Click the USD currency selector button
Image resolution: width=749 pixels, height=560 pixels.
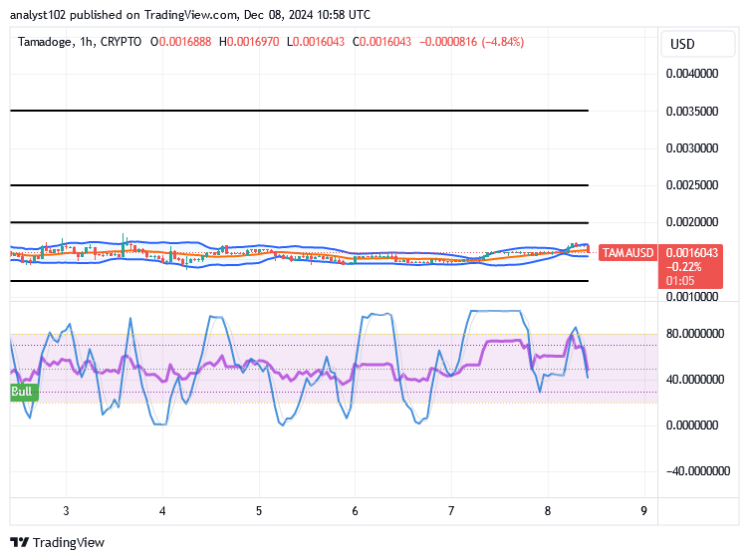[x=697, y=44]
